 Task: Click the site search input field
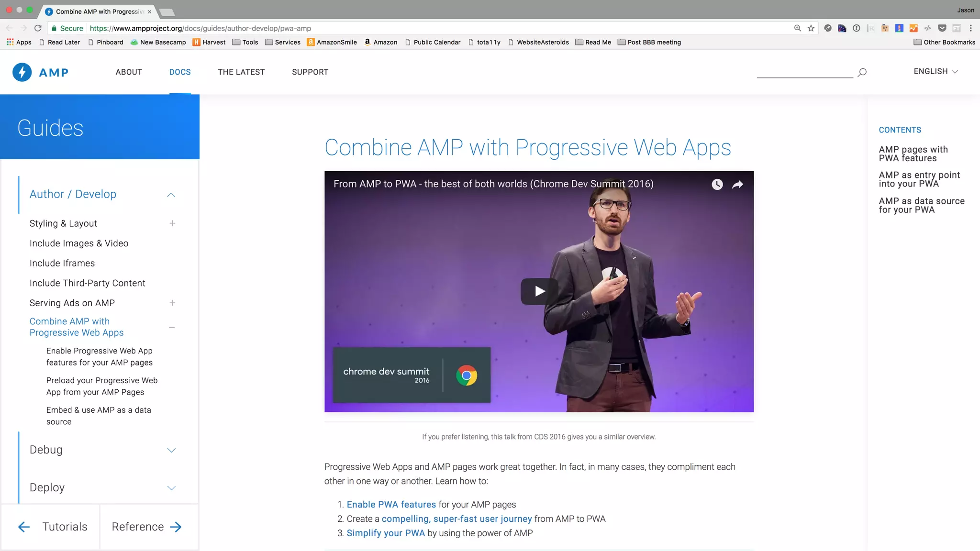804,72
